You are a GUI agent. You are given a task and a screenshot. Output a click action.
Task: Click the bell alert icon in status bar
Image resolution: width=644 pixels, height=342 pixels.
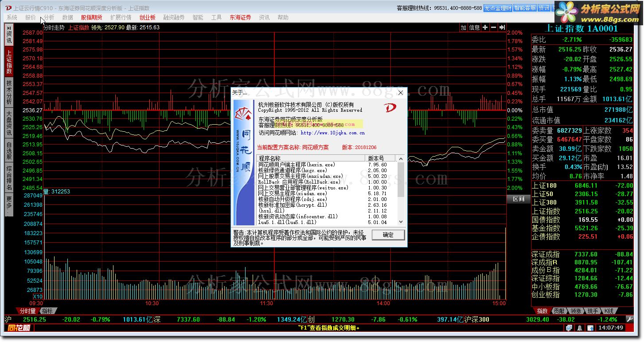(579, 328)
